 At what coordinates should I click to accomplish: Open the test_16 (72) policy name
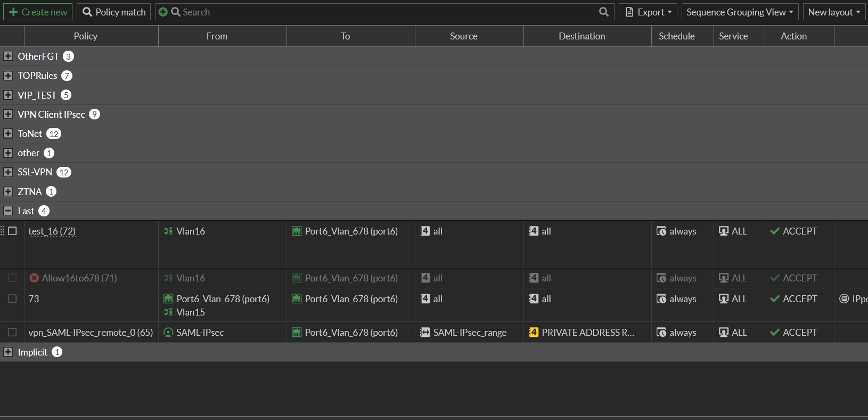tap(52, 231)
